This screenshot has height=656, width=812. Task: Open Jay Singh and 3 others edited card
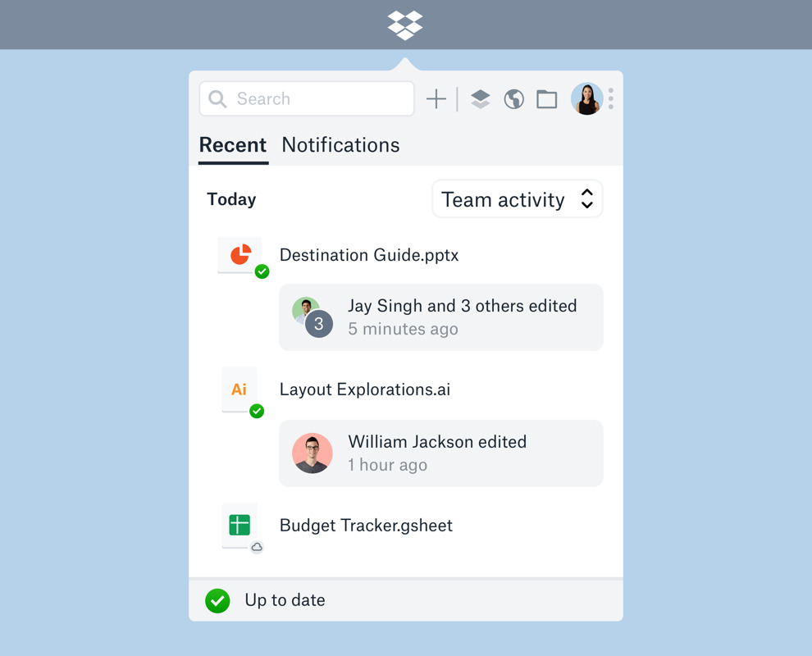pyautogui.click(x=441, y=317)
